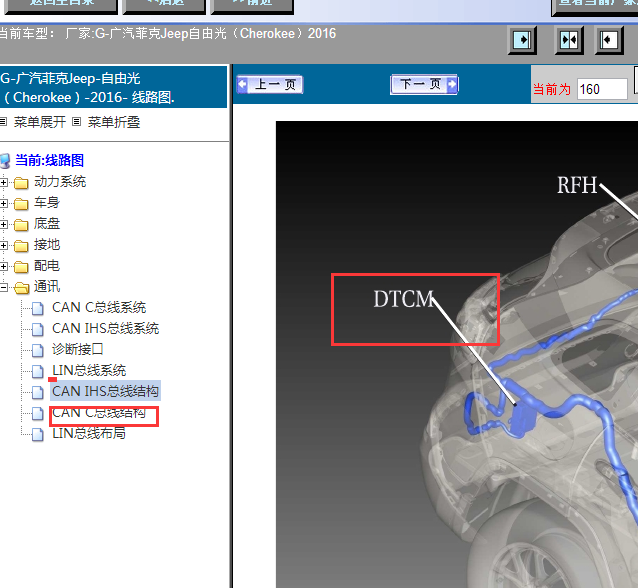The height and width of the screenshot is (588, 638).
Task: Select the 车身 folder icon
Action: [21, 203]
